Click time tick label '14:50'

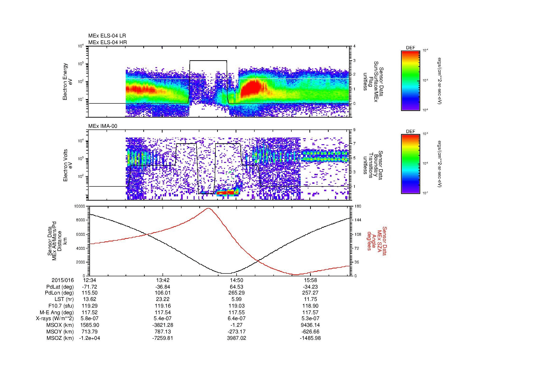click(236, 280)
